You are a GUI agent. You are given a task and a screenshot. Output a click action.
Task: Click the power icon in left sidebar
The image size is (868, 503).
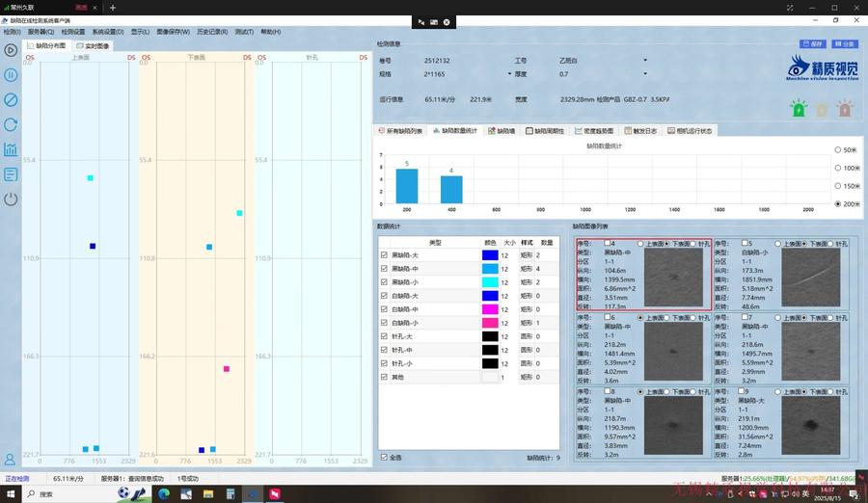point(11,199)
